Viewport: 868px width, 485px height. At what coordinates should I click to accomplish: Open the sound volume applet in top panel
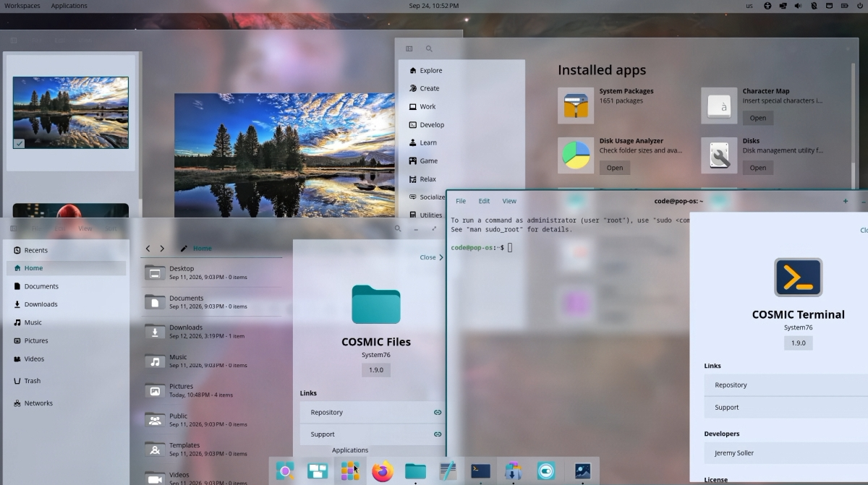point(799,6)
